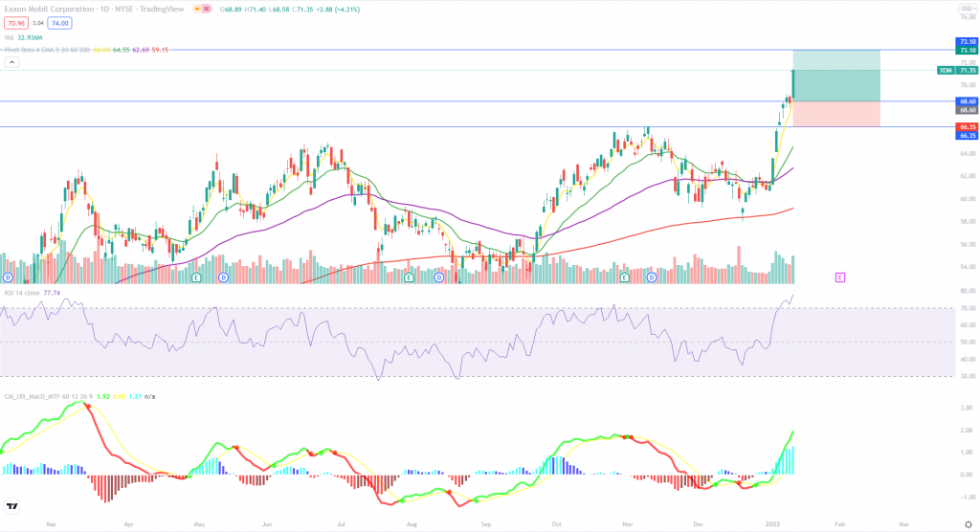Click the blue 74.00 buy price button
980x532 pixels.
59,23
